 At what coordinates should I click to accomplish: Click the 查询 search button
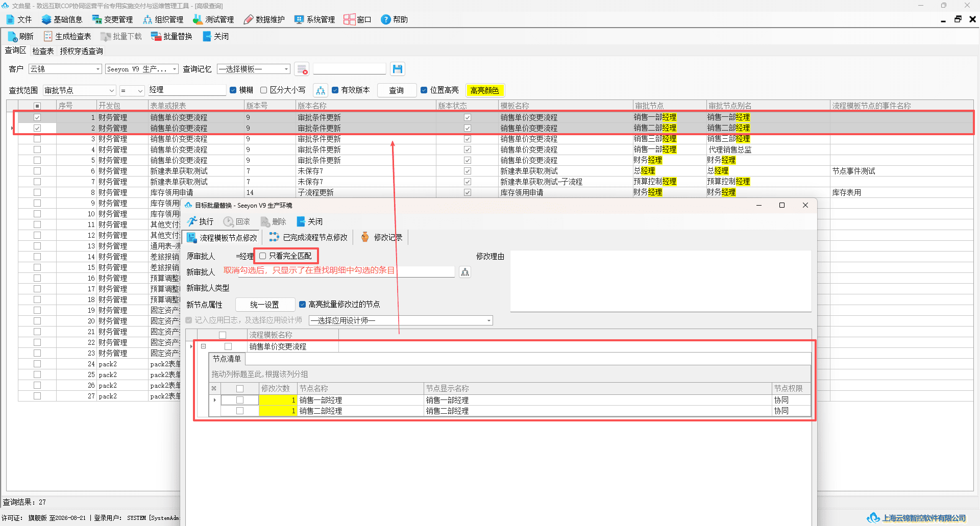point(397,90)
